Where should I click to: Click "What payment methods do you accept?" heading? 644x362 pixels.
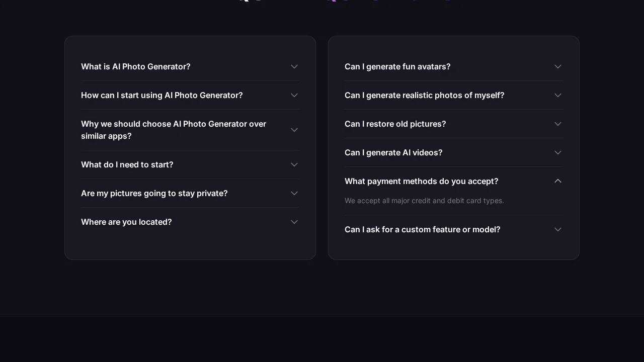[422, 181]
